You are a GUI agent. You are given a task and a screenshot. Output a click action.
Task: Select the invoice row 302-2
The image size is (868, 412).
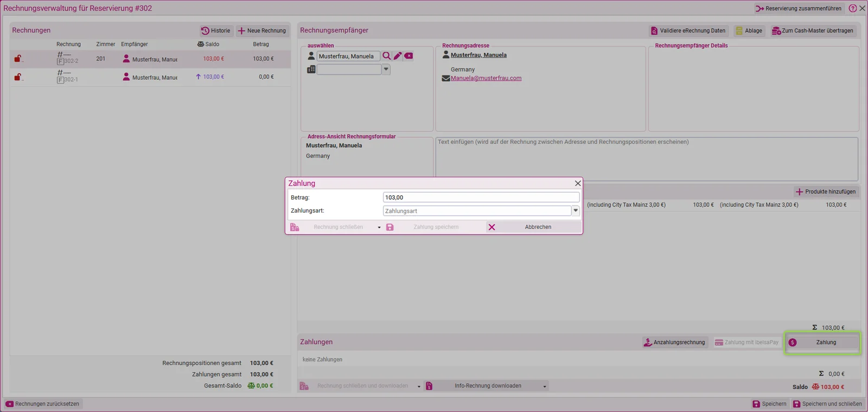pos(150,59)
